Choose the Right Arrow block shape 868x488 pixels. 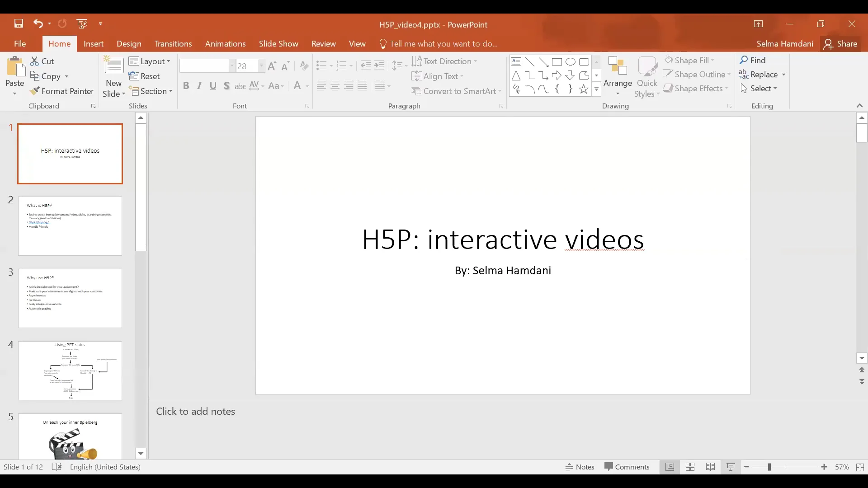pos(557,75)
